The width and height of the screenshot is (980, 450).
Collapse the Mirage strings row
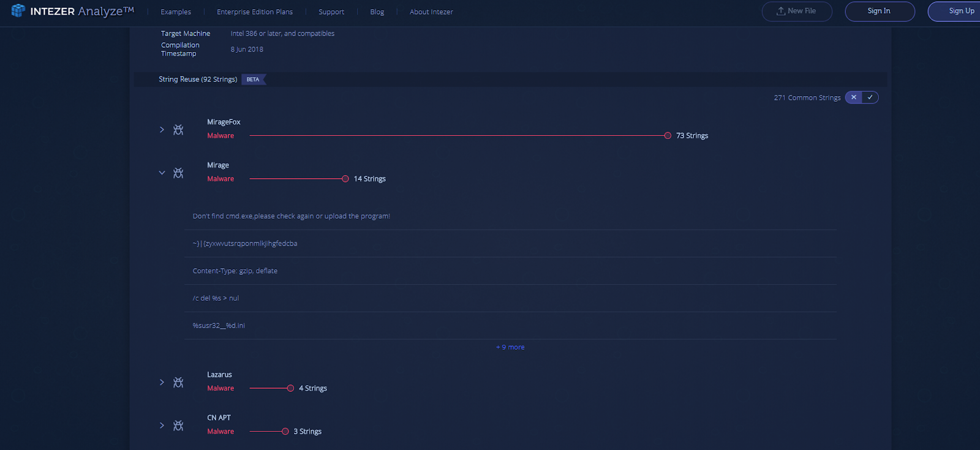point(162,173)
